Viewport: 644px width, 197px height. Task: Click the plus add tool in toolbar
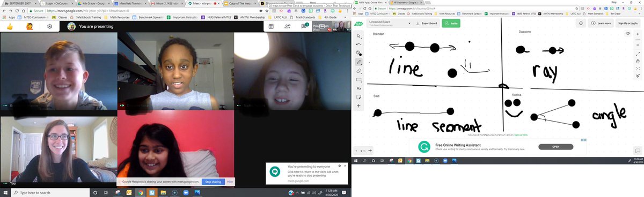(359, 105)
